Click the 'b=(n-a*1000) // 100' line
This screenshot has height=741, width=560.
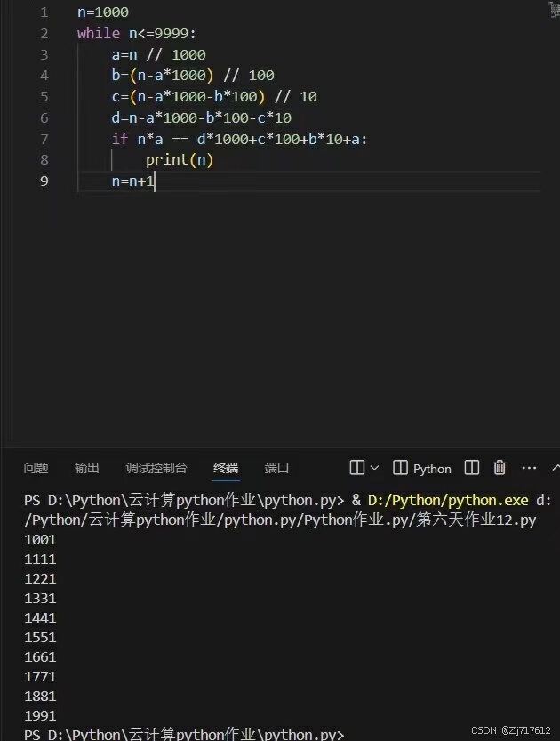pyautogui.click(x=193, y=76)
